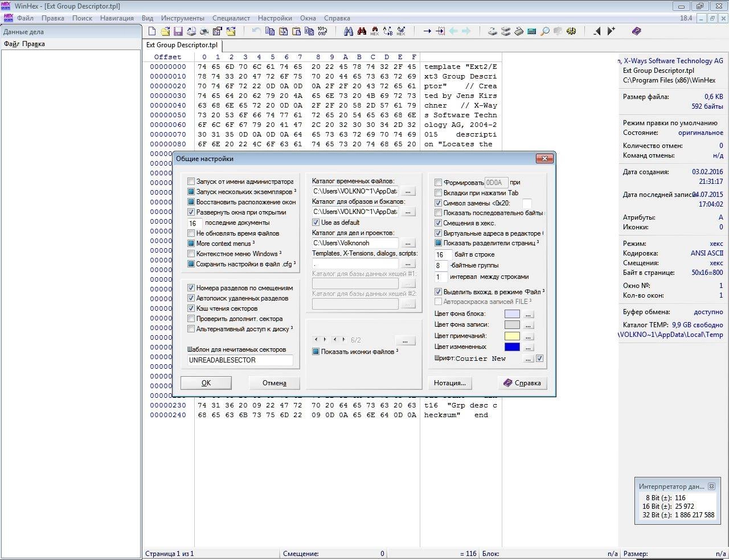Click the bytes per line field
Image resolution: width=729 pixels, height=560 pixels.
443,255
